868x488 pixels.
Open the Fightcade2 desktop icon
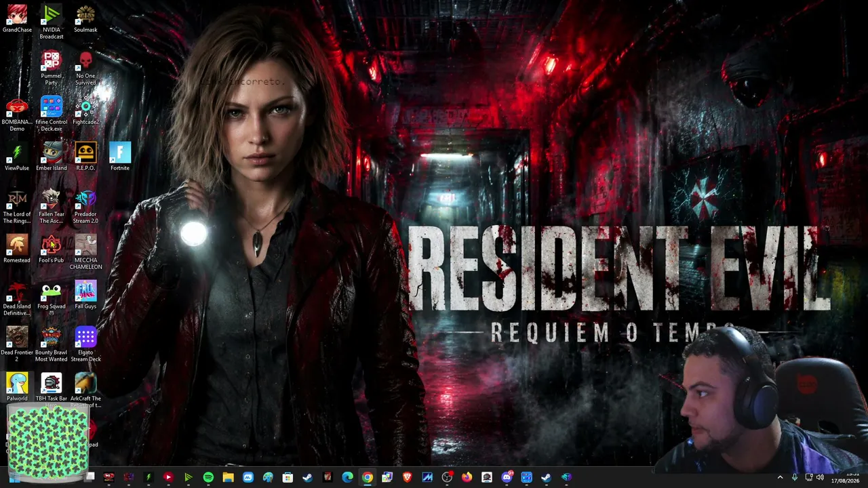[85, 111]
